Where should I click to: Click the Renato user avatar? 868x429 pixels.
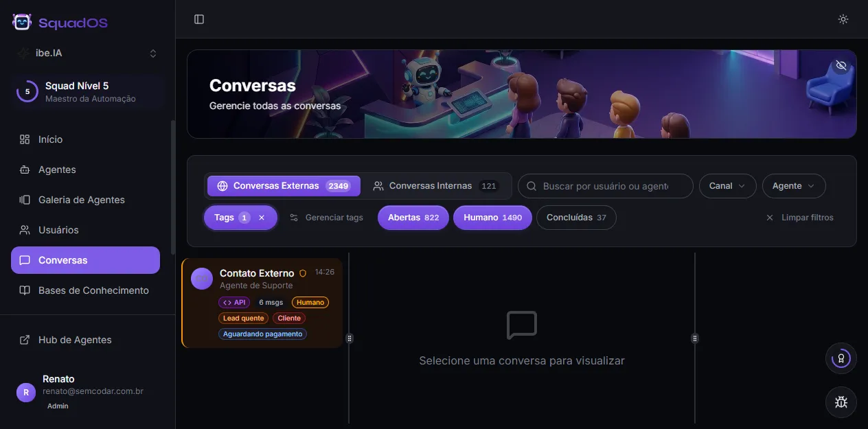click(x=26, y=393)
